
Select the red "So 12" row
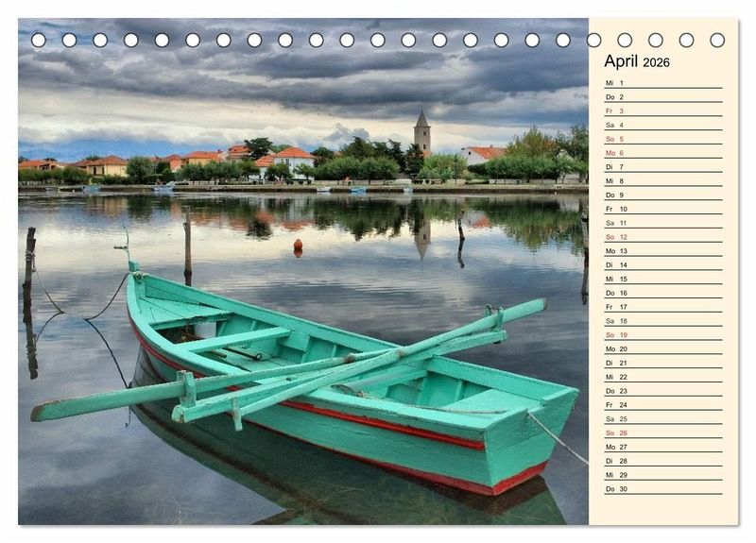663,237
